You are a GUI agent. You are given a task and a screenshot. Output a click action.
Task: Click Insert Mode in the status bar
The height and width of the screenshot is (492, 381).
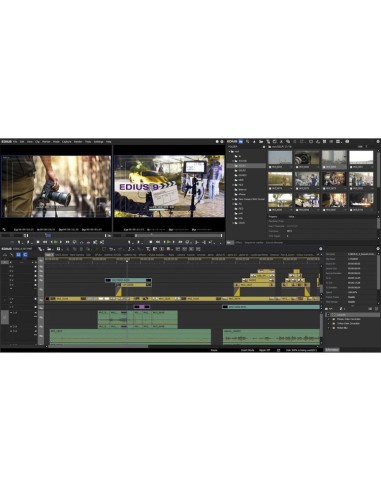(x=247, y=350)
